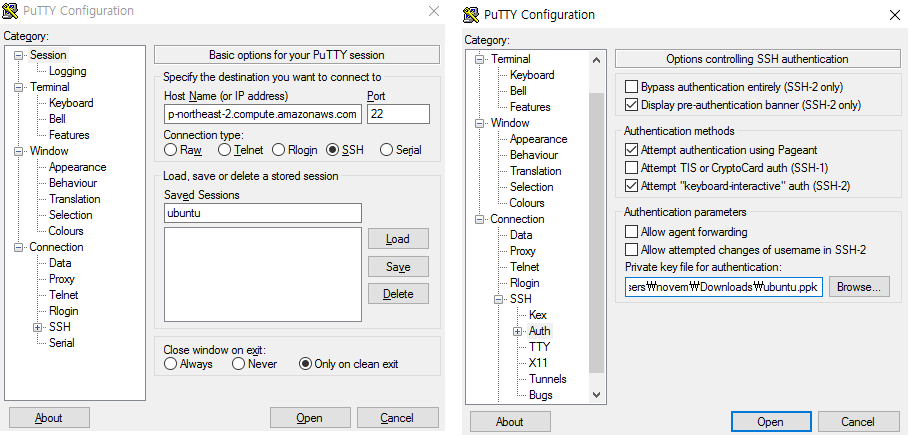Viewport: 909px width, 435px height.
Task: Select Serial in left window tree
Action: [62, 343]
